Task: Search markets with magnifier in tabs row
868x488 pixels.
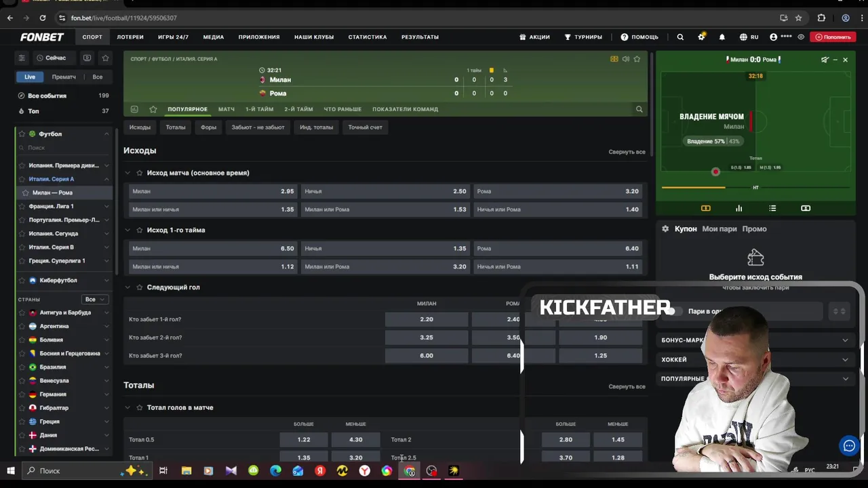Action: click(639, 109)
